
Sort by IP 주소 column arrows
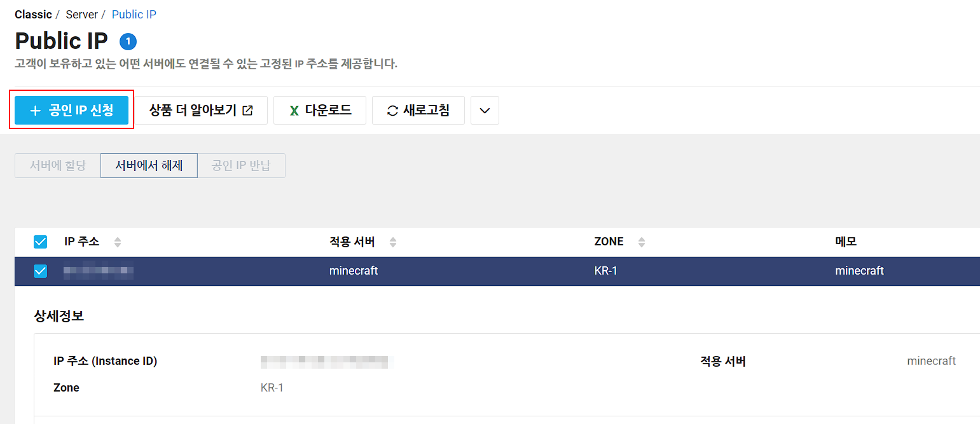(117, 242)
